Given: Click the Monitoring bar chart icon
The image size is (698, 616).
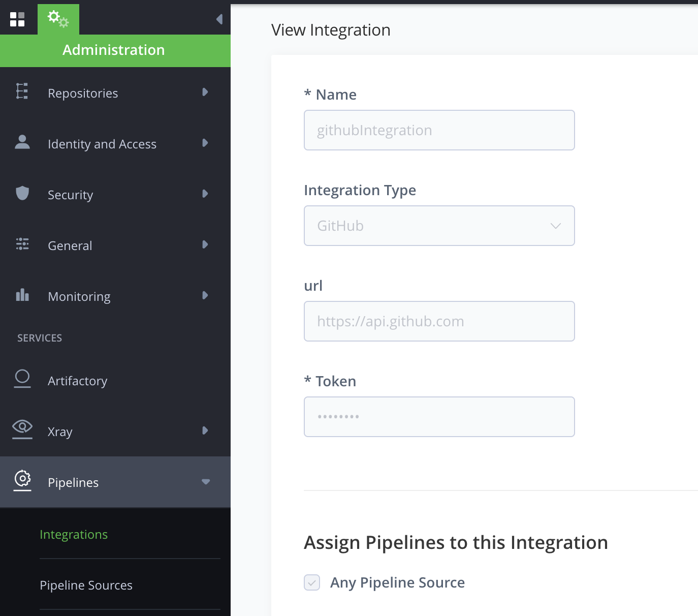Looking at the screenshot, I should point(22,295).
